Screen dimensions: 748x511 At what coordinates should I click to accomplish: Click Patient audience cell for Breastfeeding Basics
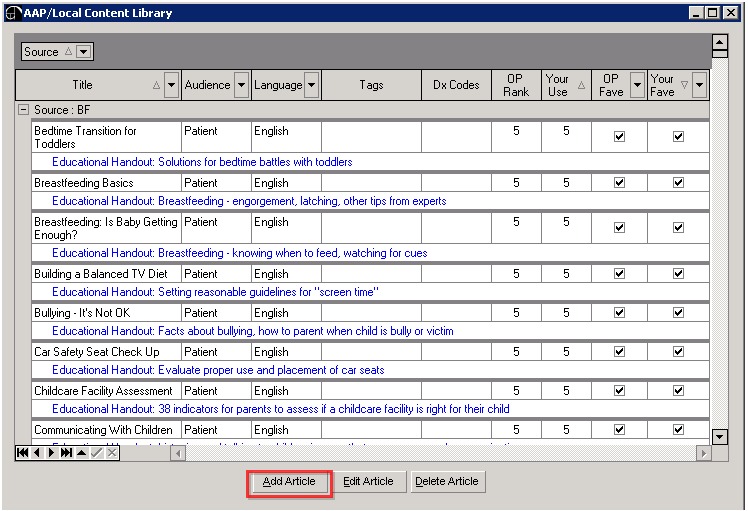217,183
